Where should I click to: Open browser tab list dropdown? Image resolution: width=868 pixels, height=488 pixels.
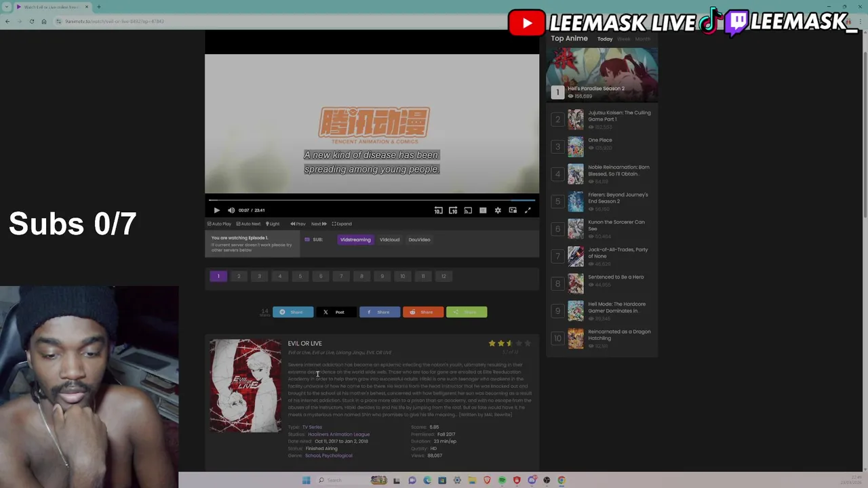(6, 7)
